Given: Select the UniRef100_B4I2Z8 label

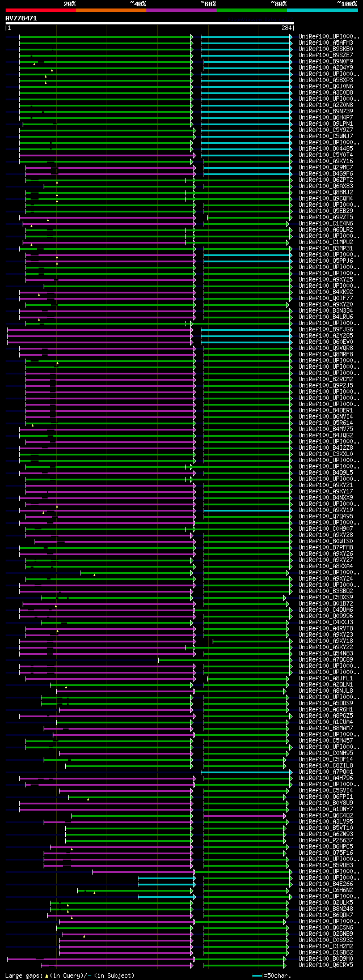Looking at the screenshot, I should point(326,448).
